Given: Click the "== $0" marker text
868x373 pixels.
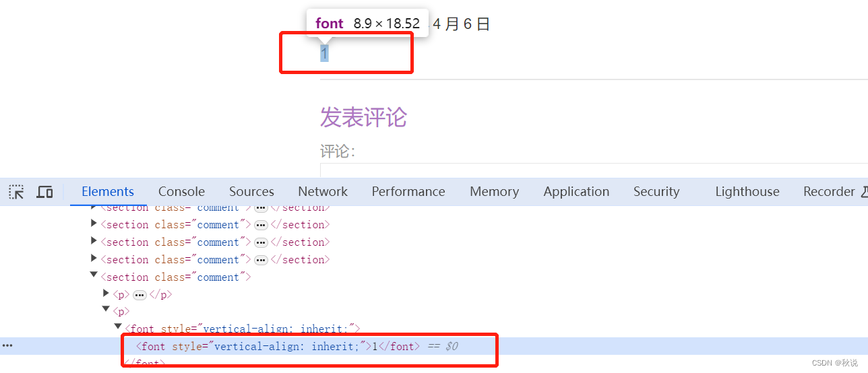Looking at the screenshot, I should pos(443,347).
